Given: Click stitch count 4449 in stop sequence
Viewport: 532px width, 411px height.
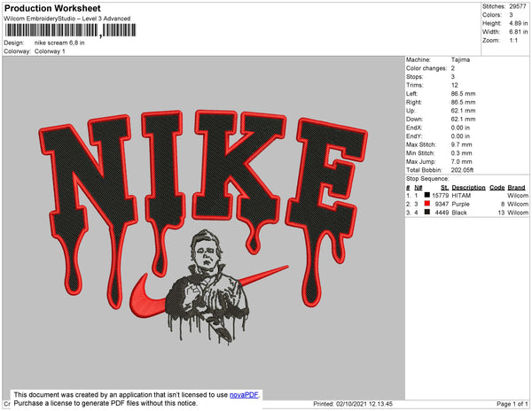Looking at the screenshot, I should [x=442, y=213].
